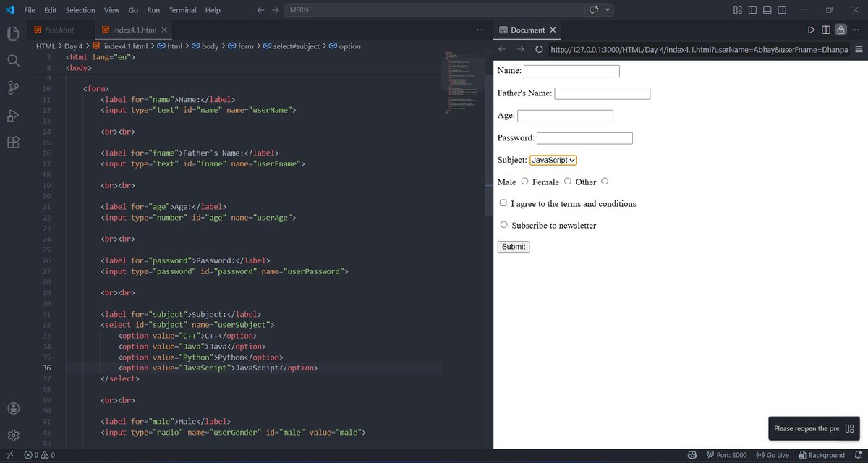Check the terms and conditions checkbox
The height and width of the screenshot is (463, 868).
tap(503, 203)
